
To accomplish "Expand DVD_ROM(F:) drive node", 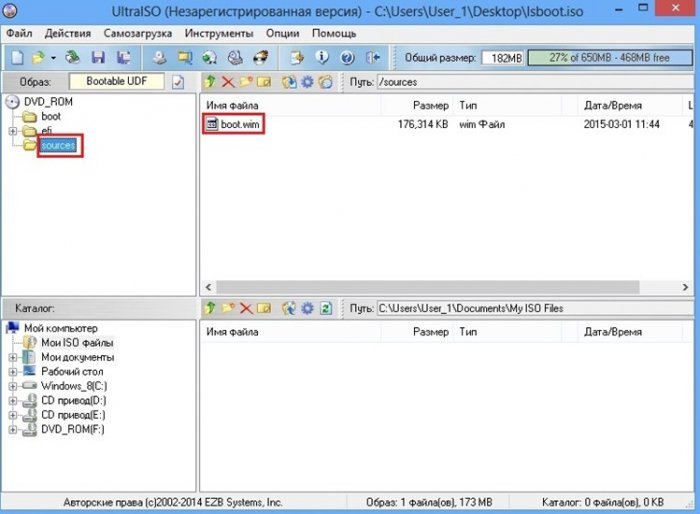I will click(12, 430).
